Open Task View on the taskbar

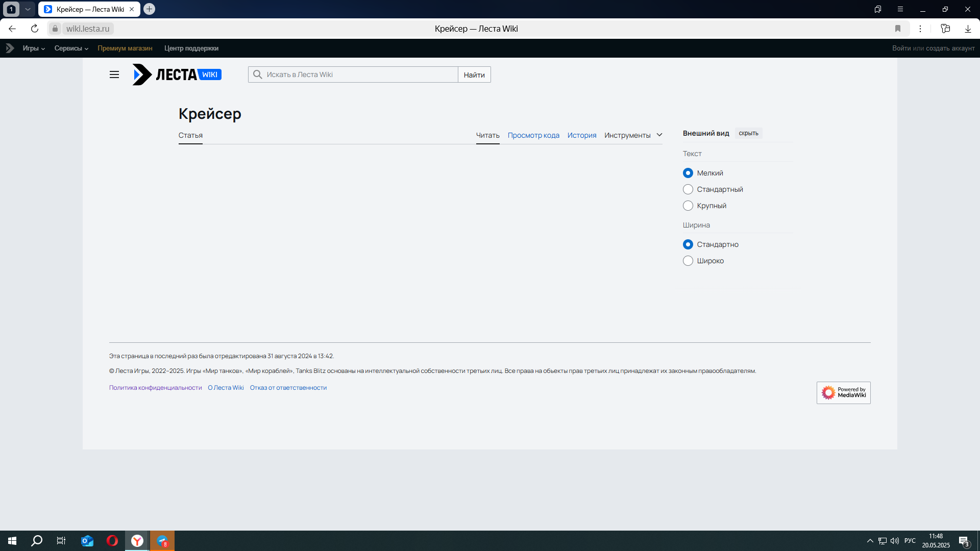(x=61, y=541)
